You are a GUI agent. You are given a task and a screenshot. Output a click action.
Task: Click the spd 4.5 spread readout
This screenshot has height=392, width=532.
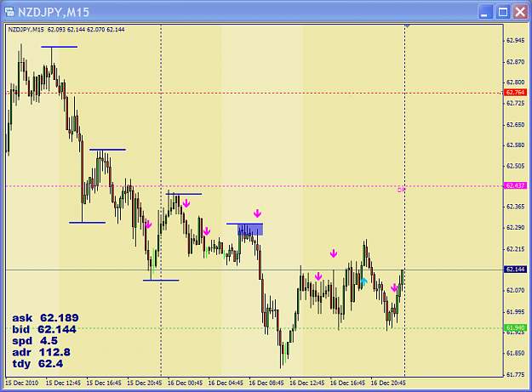(35, 341)
